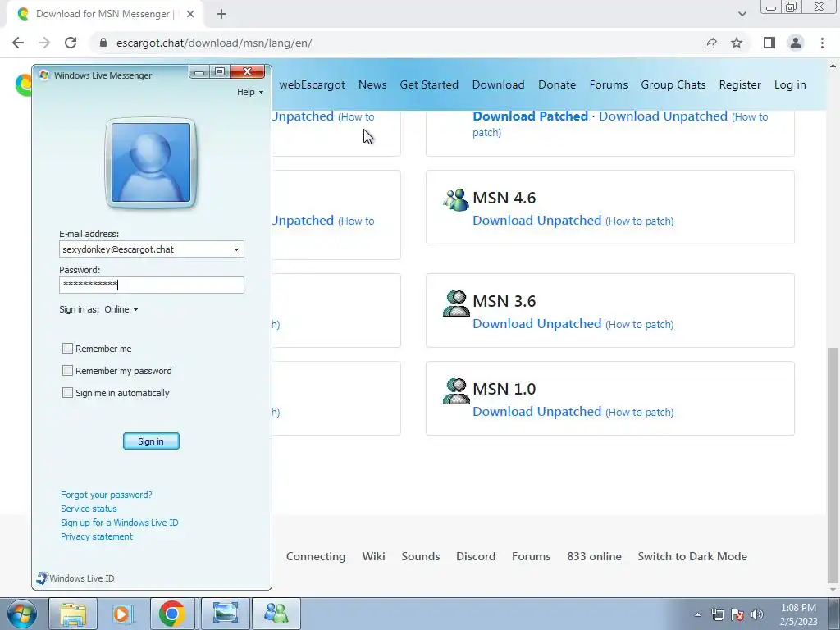Open the Messenger Help menu
Image resolution: width=840 pixels, height=630 pixels.
pos(250,92)
